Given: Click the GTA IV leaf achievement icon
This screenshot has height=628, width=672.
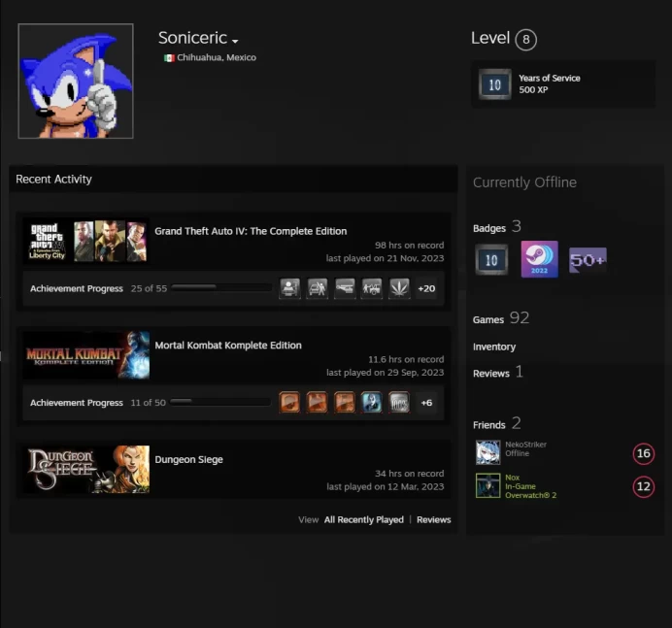Looking at the screenshot, I should tap(399, 288).
